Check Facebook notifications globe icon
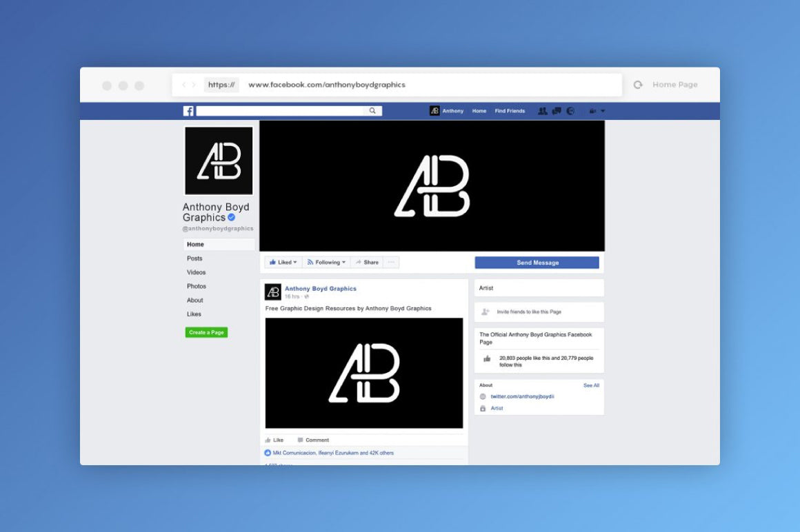This screenshot has height=532, width=800. point(570,110)
